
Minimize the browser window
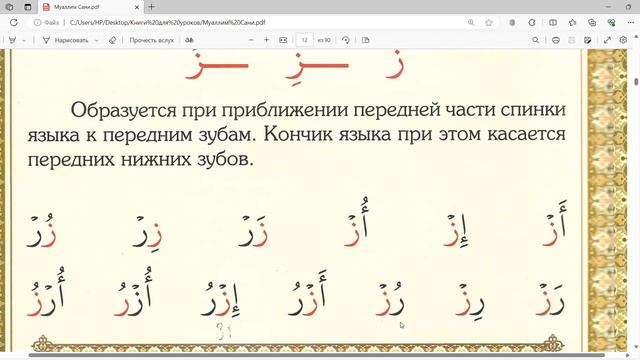click(608, 7)
